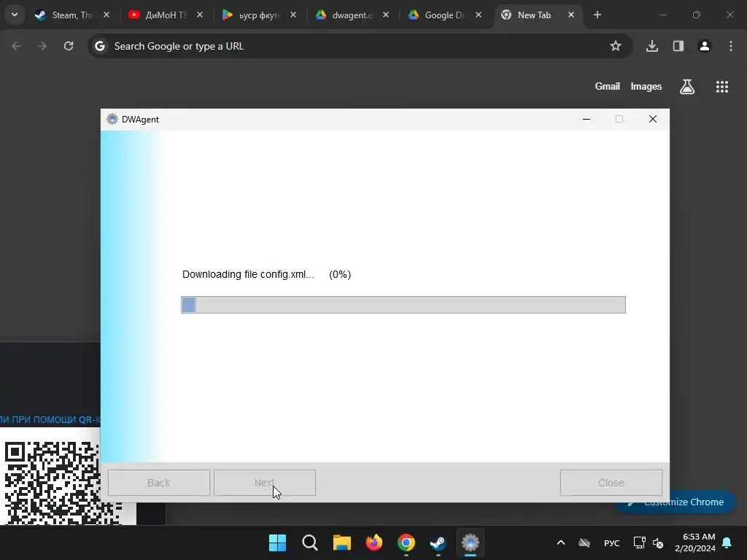Open the tab search dropdown arrow

point(15,15)
